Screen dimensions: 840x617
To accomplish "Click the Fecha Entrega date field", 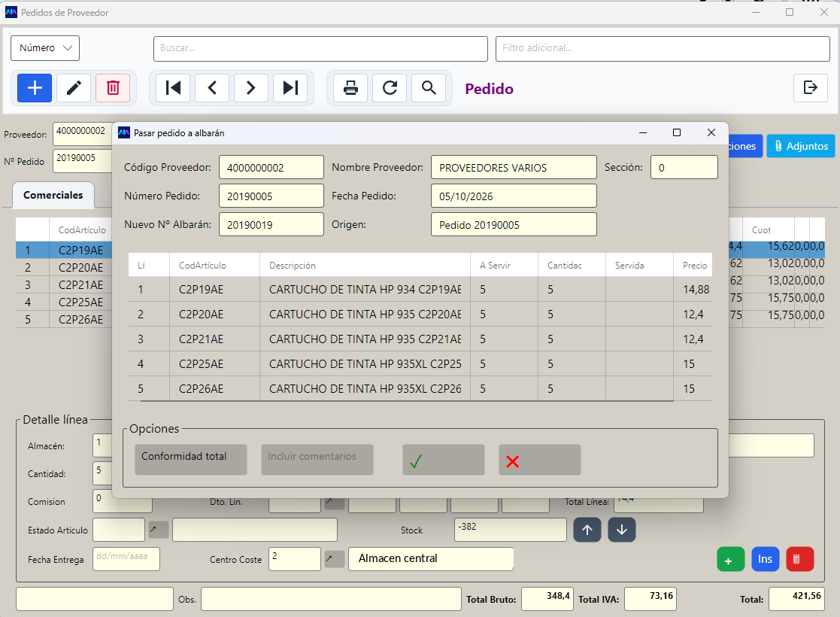I will coord(126,559).
